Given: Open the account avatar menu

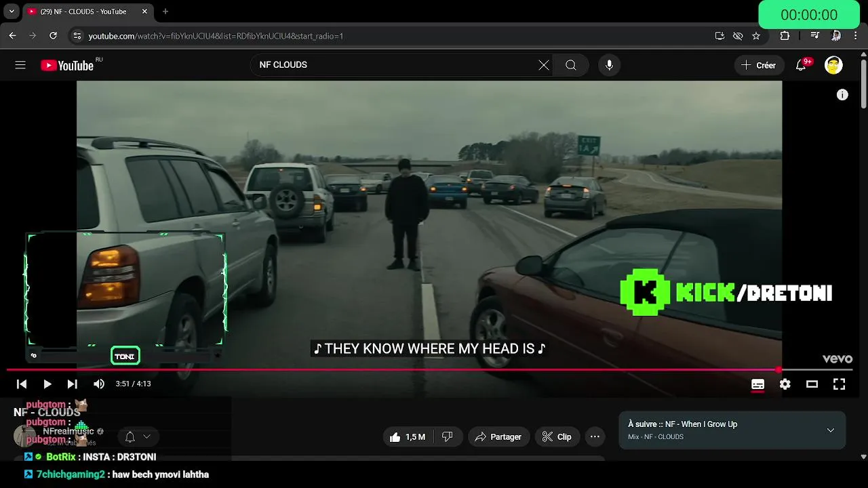Looking at the screenshot, I should pyautogui.click(x=833, y=65).
